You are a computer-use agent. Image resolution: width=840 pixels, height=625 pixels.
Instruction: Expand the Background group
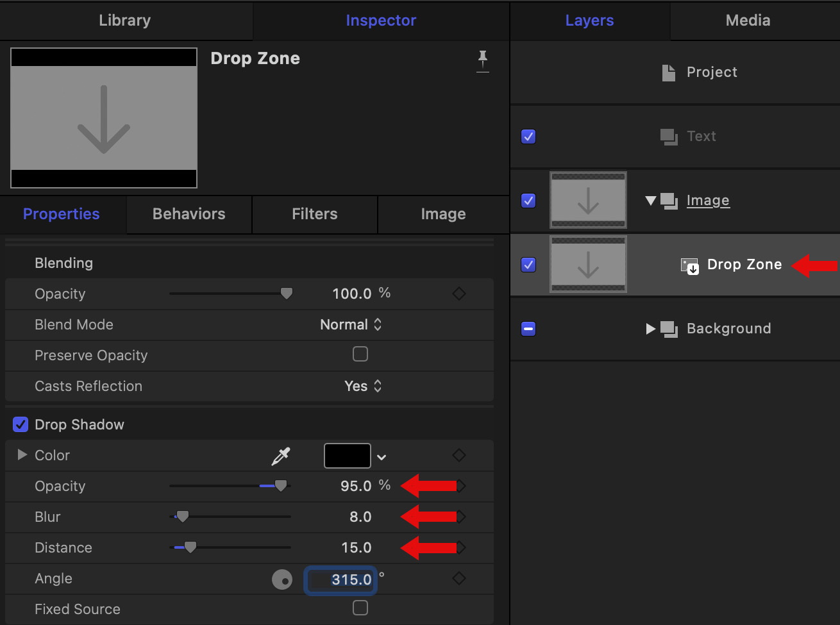coord(651,329)
